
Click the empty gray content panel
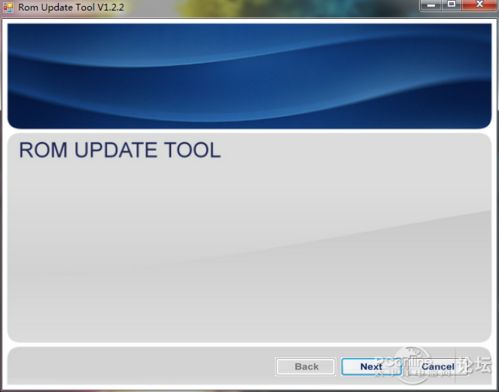click(249, 247)
